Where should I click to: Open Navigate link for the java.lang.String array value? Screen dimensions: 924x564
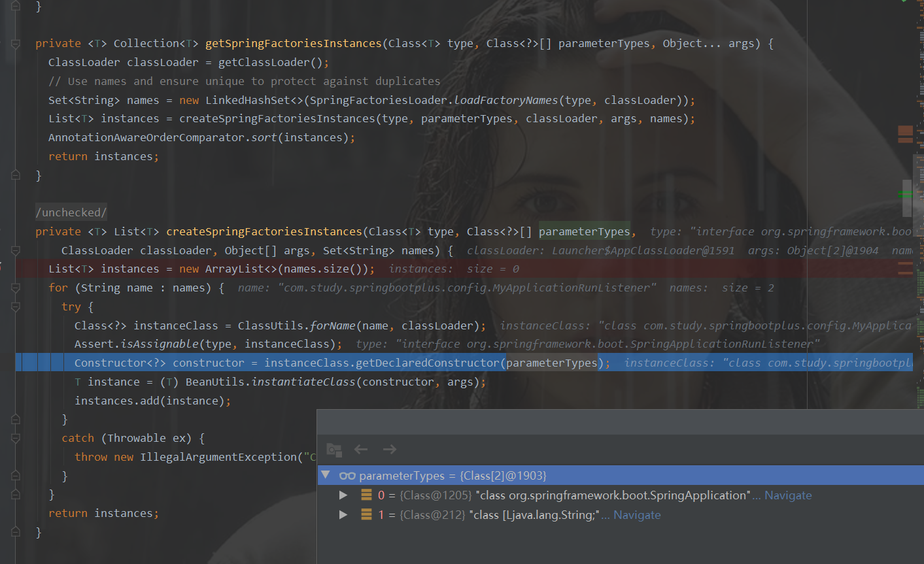[x=636, y=514]
